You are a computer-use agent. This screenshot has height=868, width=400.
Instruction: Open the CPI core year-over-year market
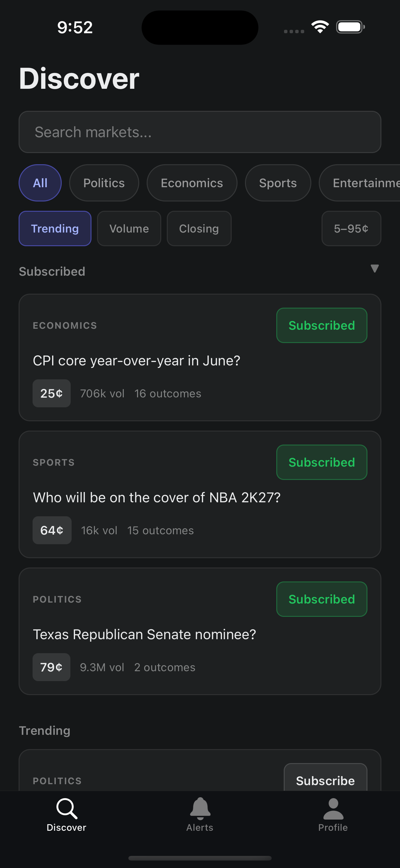(x=136, y=361)
